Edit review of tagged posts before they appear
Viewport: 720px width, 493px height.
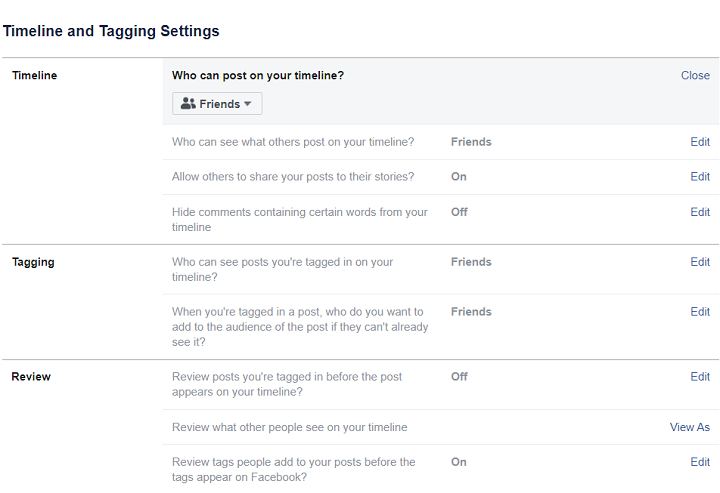coord(700,377)
